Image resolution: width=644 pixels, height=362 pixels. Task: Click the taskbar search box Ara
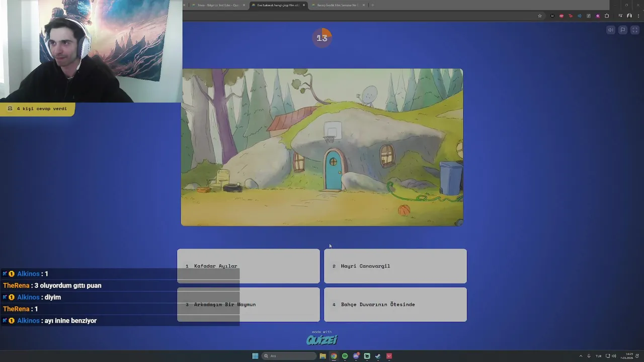pyautogui.click(x=289, y=356)
